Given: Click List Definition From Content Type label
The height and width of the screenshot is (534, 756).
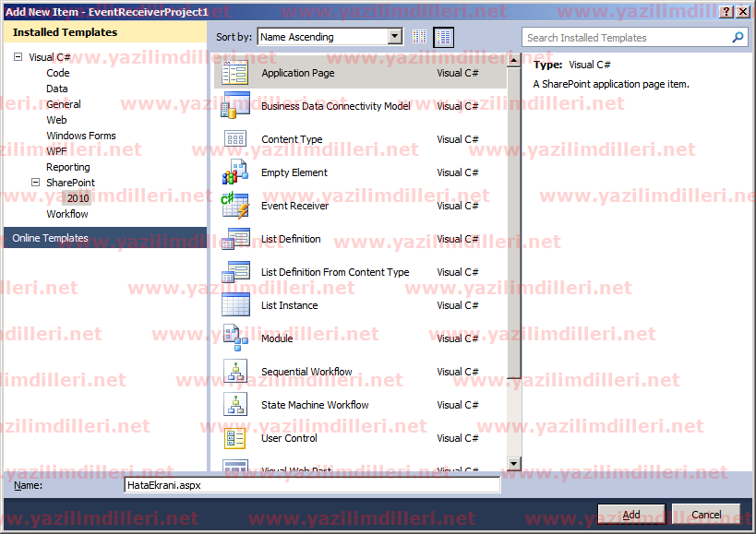Looking at the screenshot, I should (335, 272).
